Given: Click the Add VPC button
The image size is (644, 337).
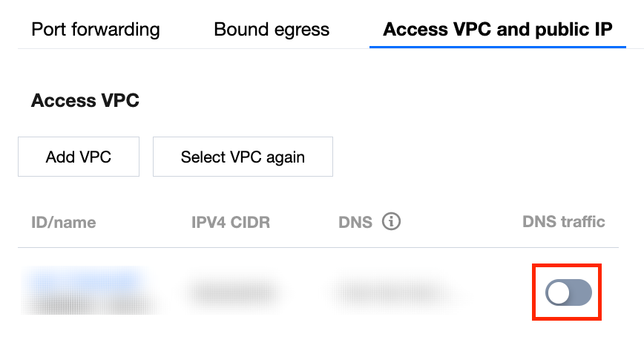Looking at the screenshot, I should click(x=79, y=157).
